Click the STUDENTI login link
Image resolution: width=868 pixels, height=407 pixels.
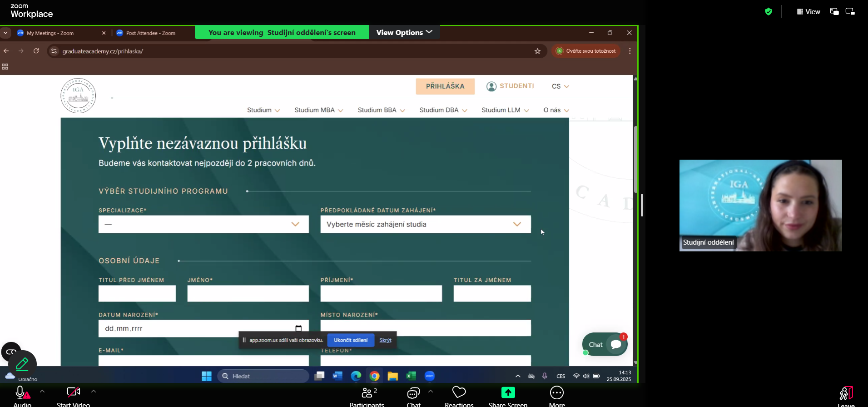[x=510, y=86]
